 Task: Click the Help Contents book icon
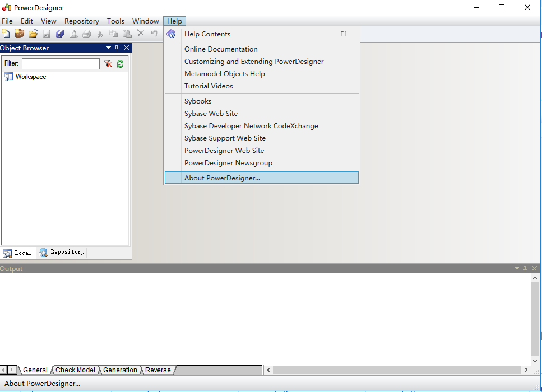(171, 34)
